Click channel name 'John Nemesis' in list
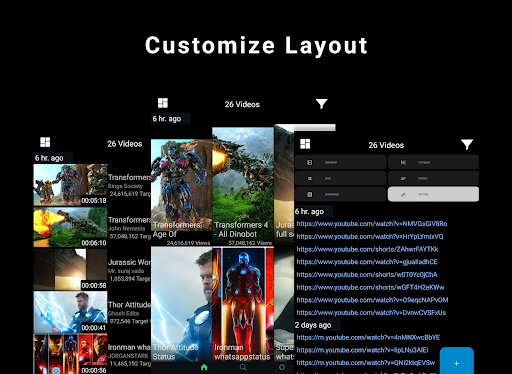This screenshot has height=374, width=512. coord(127,229)
